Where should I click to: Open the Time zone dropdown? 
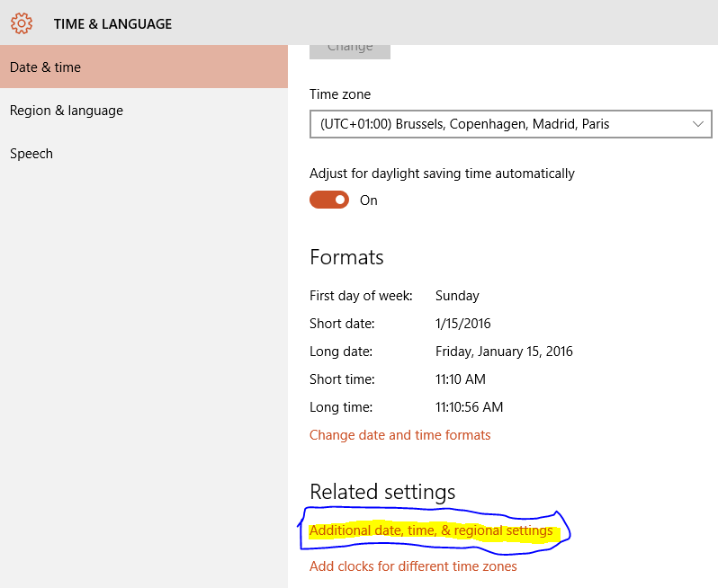[510, 124]
